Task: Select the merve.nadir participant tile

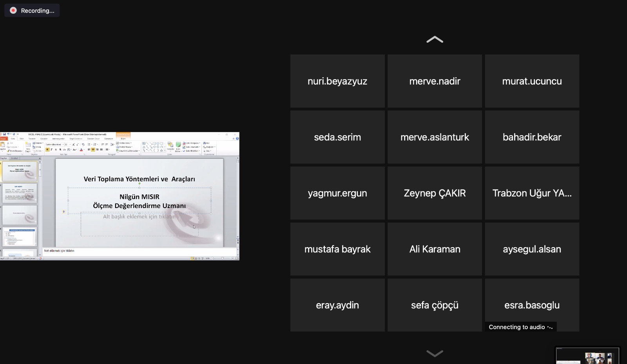Action: pos(435,81)
